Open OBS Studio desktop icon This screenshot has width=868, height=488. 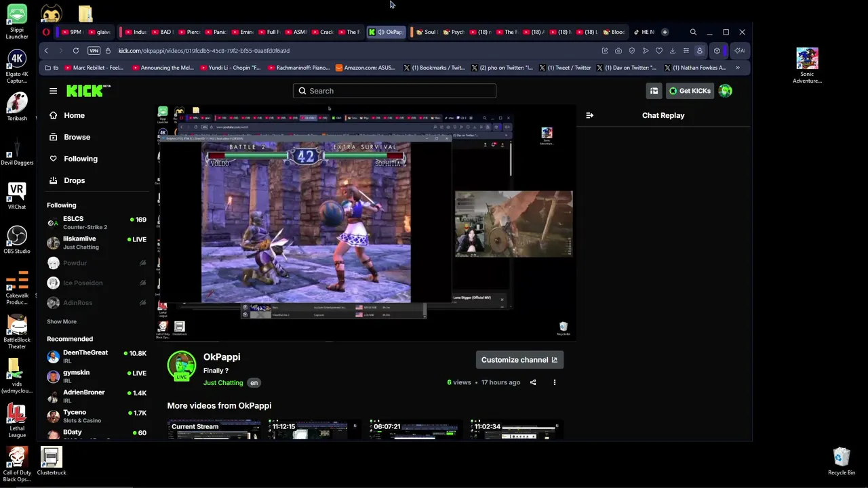[x=17, y=241]
